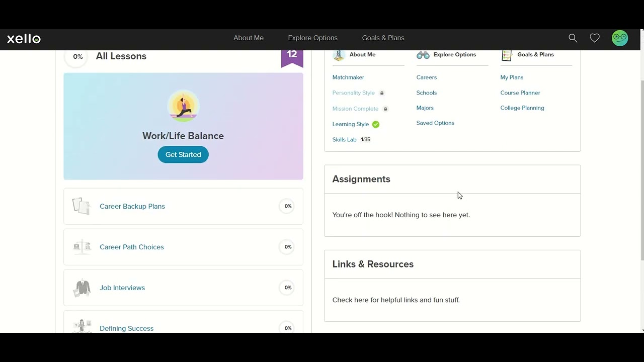This screenshot has height=362, width=644.
Task: Click the Career Path Choices scale icon
Action: pos(82,247)
